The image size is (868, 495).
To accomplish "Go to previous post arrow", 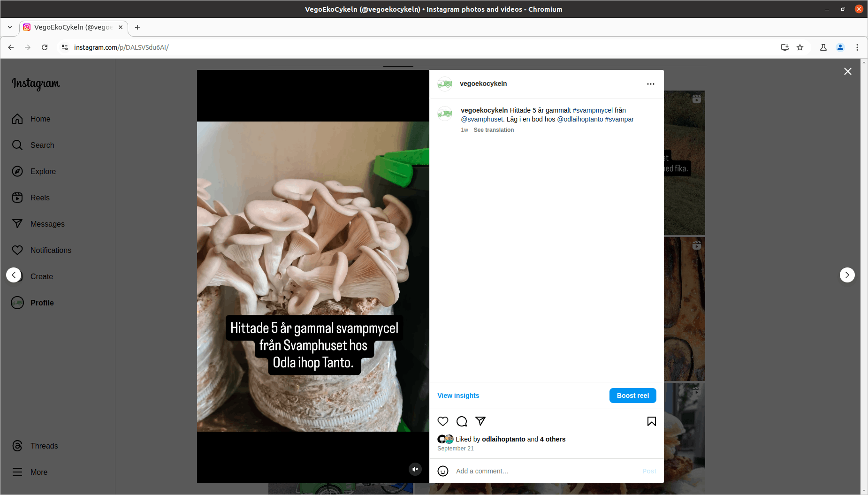I will click(14, 275).
